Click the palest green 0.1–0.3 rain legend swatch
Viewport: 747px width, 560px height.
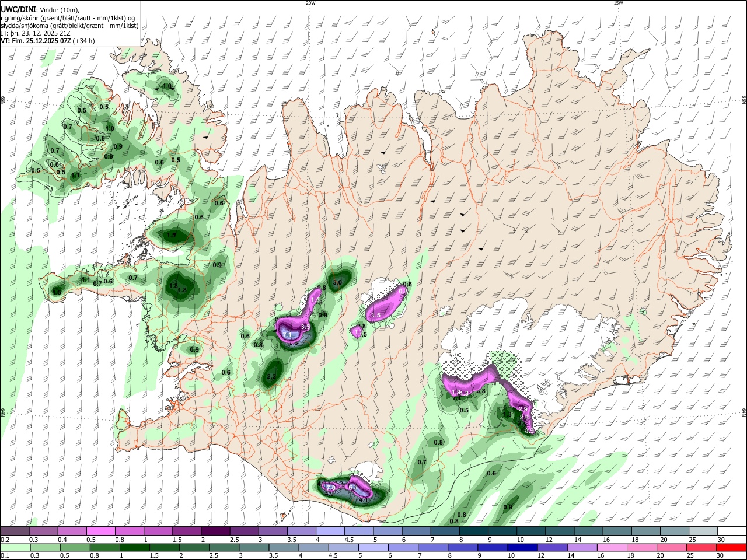[x=15, y=547]
